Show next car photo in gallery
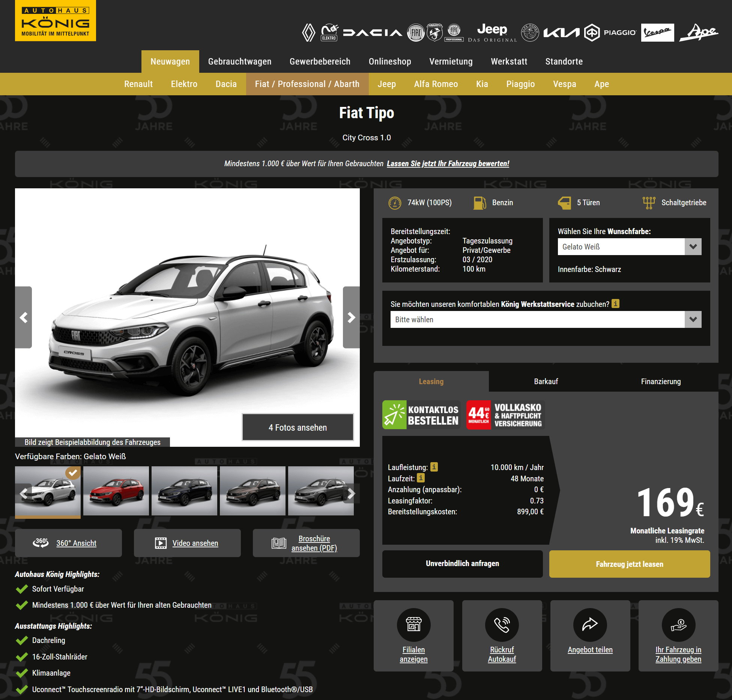 coord(351,317)
